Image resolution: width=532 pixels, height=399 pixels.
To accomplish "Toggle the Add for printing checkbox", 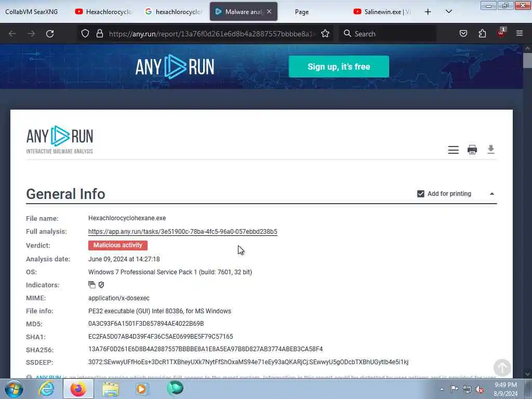I will tap(421, 194).
